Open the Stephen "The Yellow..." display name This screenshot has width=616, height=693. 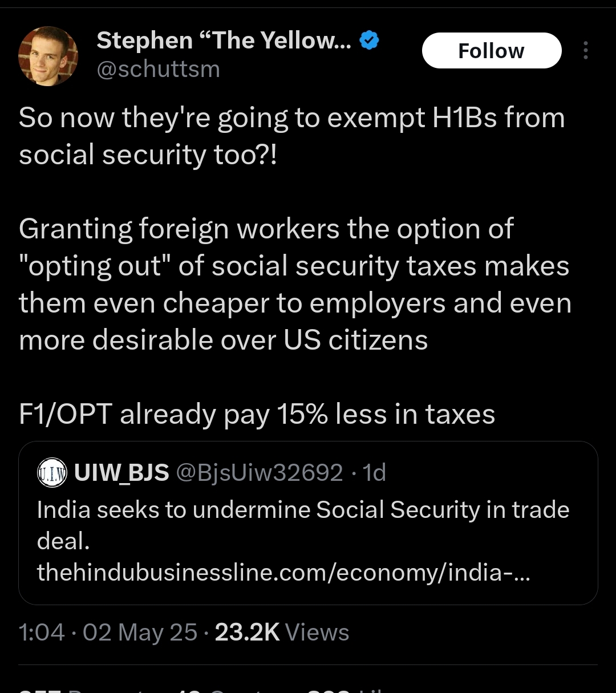click(224, 40)
